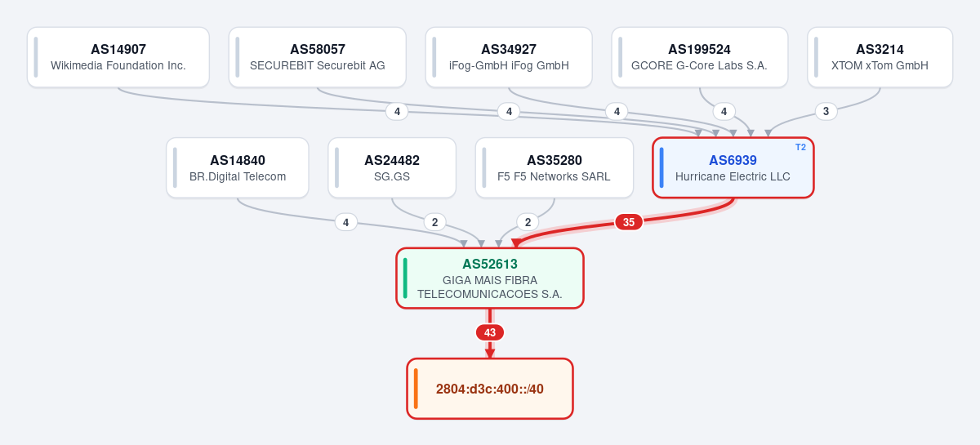Click the 4 badge below AS14907 edge
This screenshot has width=980, height=445.
point(397,112)
